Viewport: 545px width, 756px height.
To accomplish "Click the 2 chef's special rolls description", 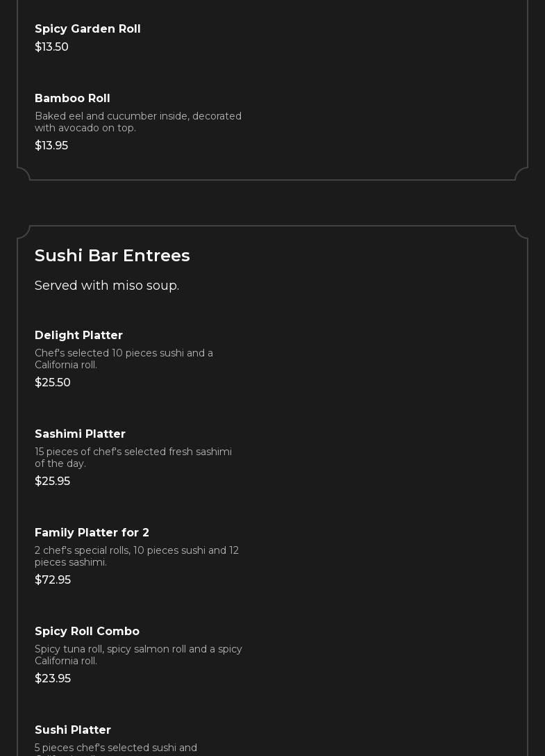I will click(136, 556).
